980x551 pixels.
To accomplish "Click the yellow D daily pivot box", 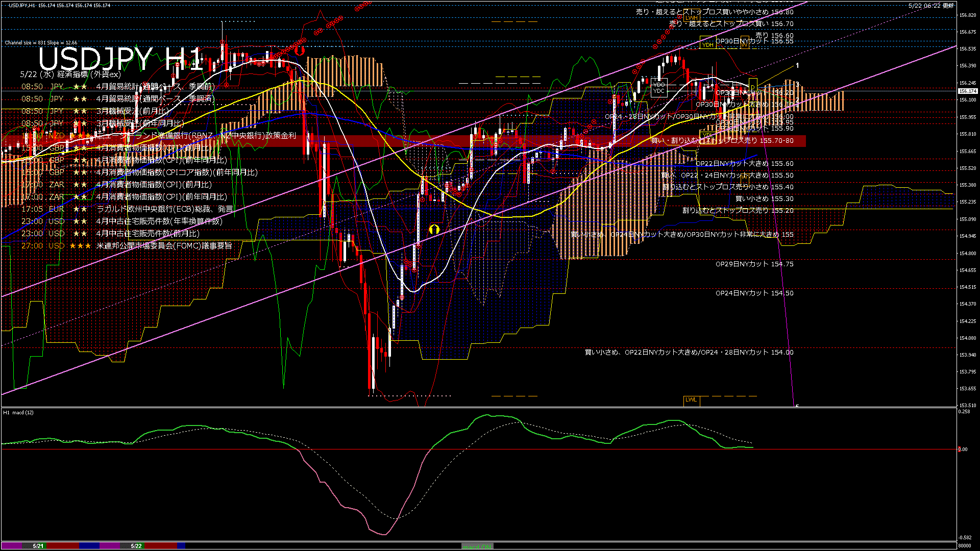I will [752, 84].
